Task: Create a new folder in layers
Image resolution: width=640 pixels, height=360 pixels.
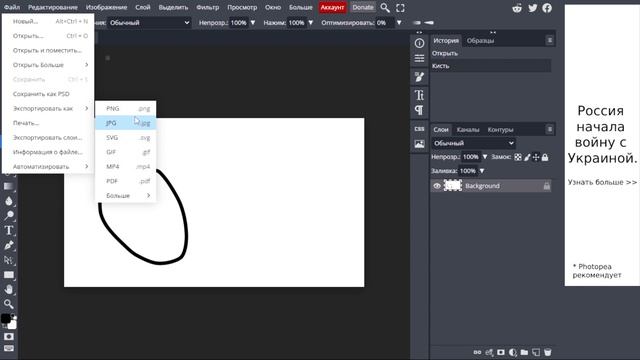Action: 524,352
